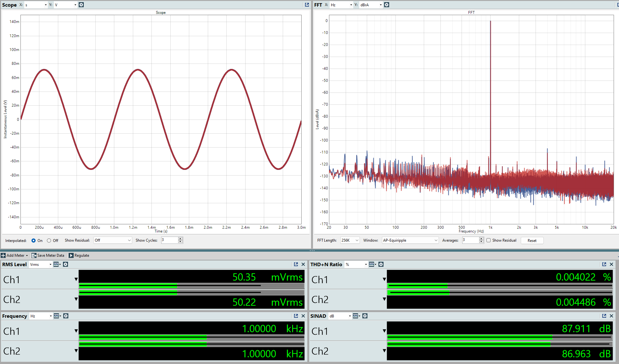Increase the Averages stepper value

pos(481,239)
